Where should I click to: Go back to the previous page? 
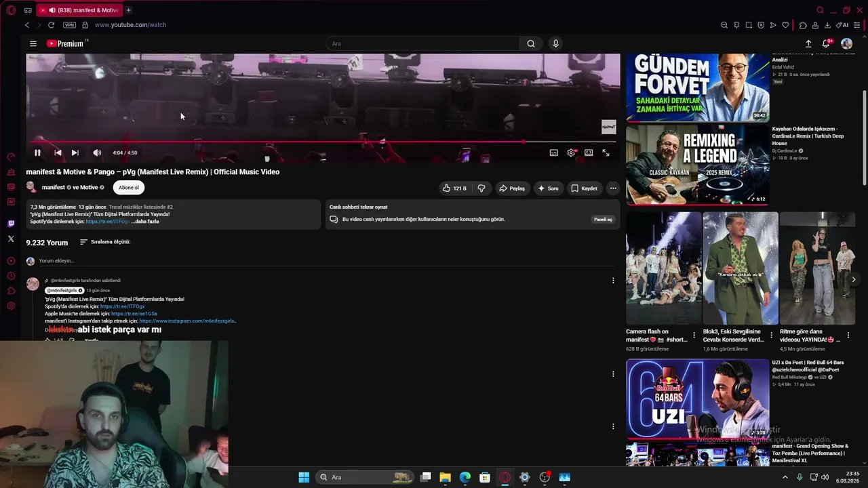[x=27, y=25]
